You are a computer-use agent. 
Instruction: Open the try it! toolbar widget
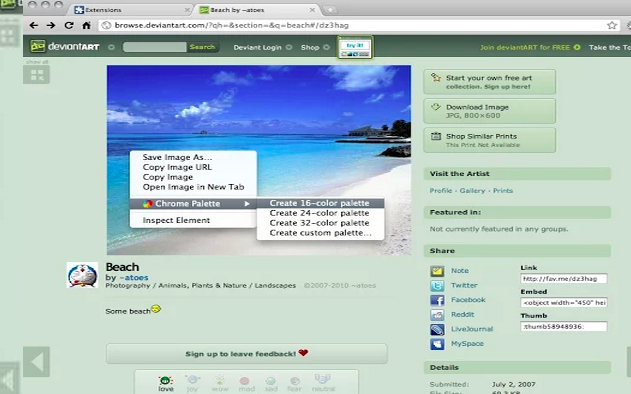click(355, 47)
